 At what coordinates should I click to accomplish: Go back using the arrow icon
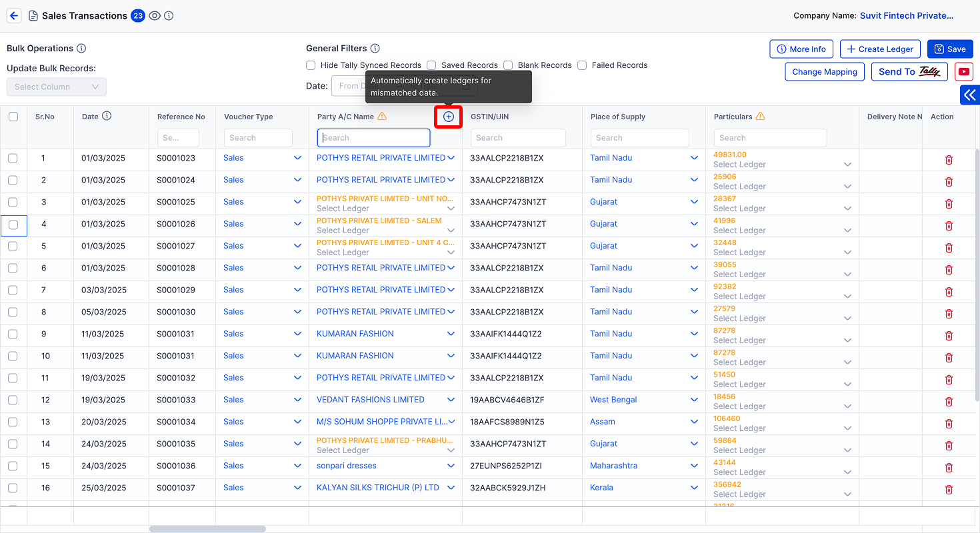click(14, 15)
